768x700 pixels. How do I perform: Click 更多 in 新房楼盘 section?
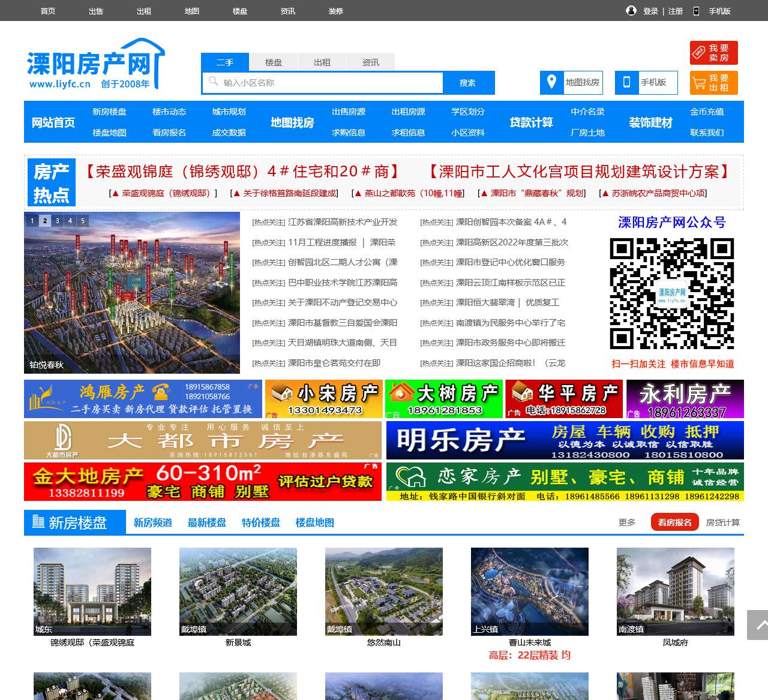point(627,522)
